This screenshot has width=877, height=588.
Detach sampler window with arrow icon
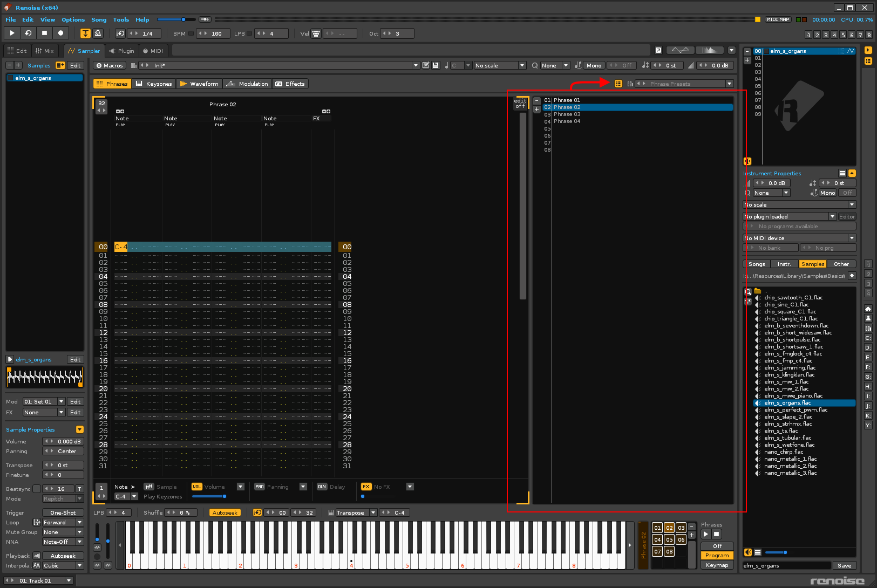click(658, 50)
